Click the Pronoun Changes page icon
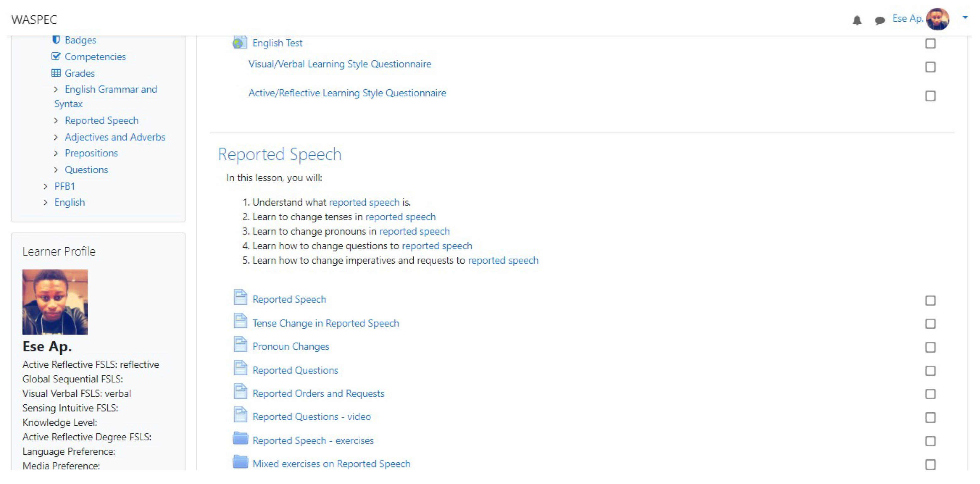980x484 pixels. point(240,345)
